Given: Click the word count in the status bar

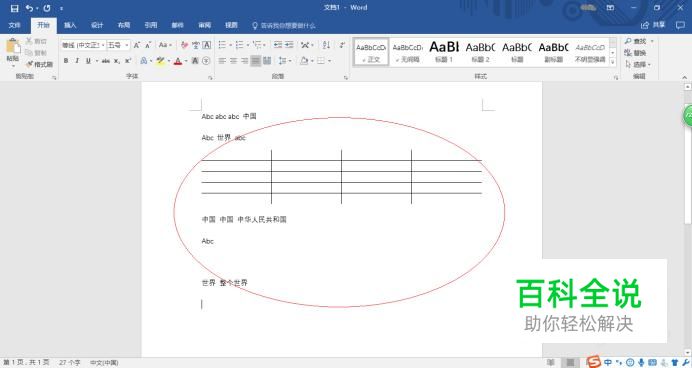Looking at the screenshot, I should pyautogui.click(x=70, y=363).
